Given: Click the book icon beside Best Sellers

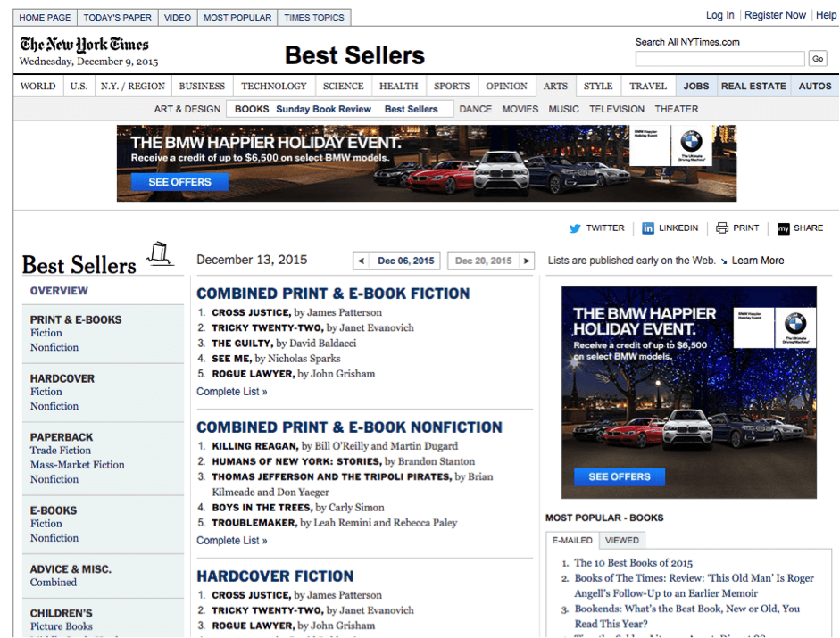Looking at the screenshot, I should (160, 253).
